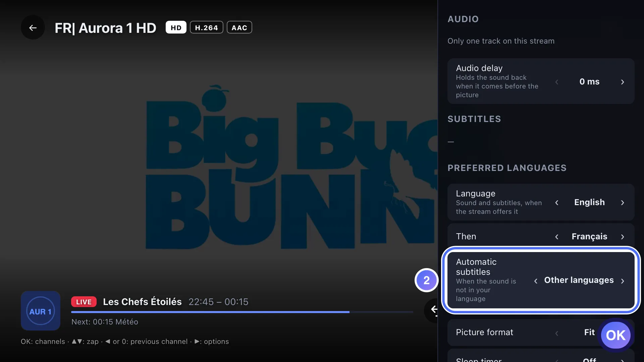Click the remote control hints line
Screen dimensions: 644x362
125,342
